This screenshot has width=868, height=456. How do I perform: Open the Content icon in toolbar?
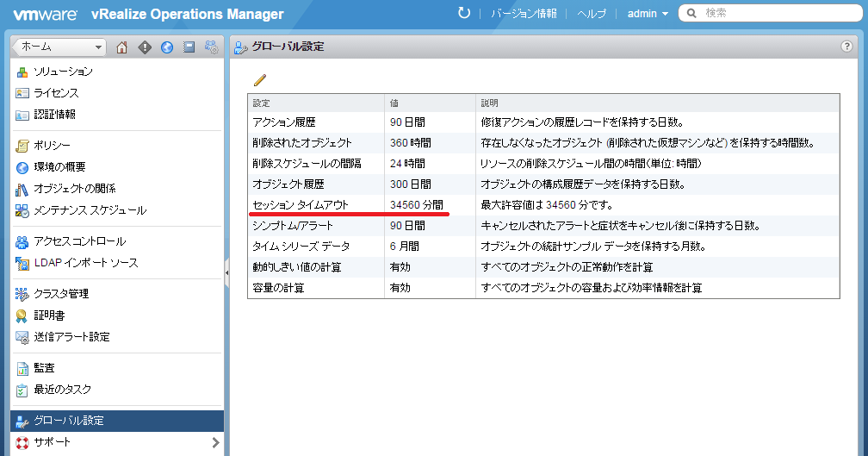[189, 47]
